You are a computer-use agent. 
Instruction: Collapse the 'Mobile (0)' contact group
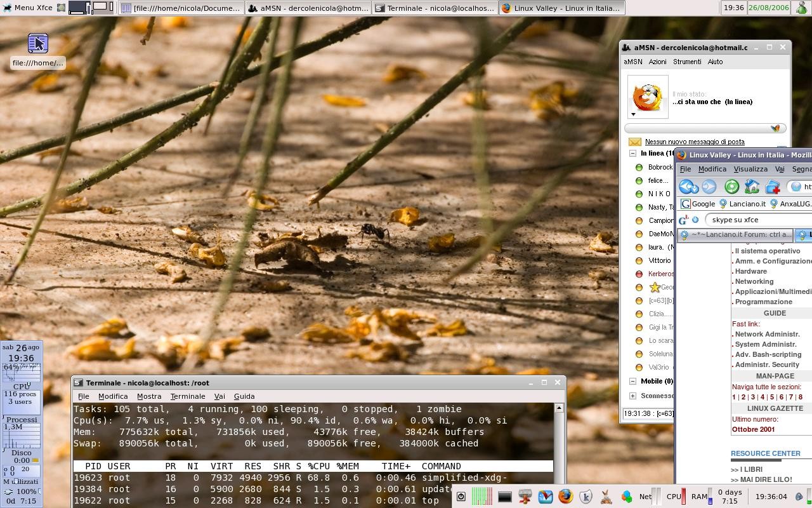point(632,381)
